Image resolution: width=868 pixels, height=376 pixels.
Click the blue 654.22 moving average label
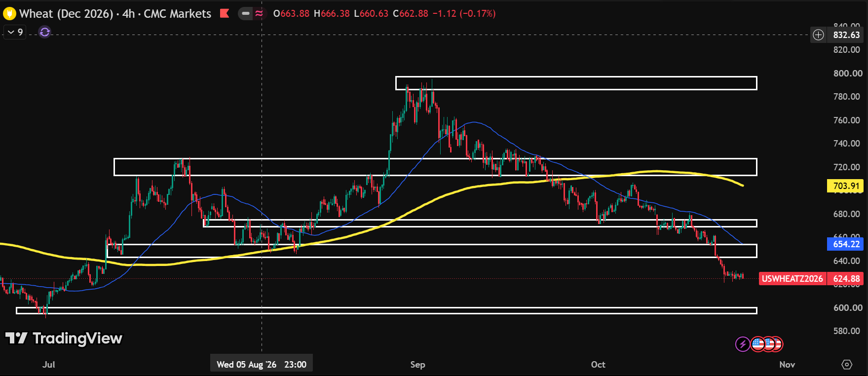(846, 244)
